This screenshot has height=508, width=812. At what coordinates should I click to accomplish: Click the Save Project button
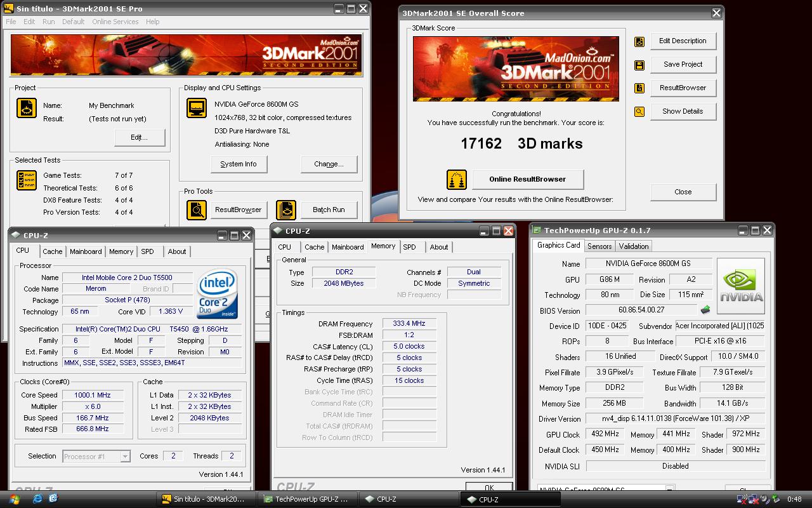683,65
